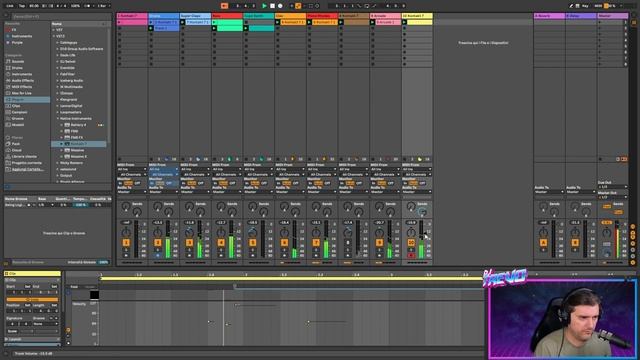Screen dimensions: 640x360
Task: Click the Bass track header
Action: pos(227,16)
